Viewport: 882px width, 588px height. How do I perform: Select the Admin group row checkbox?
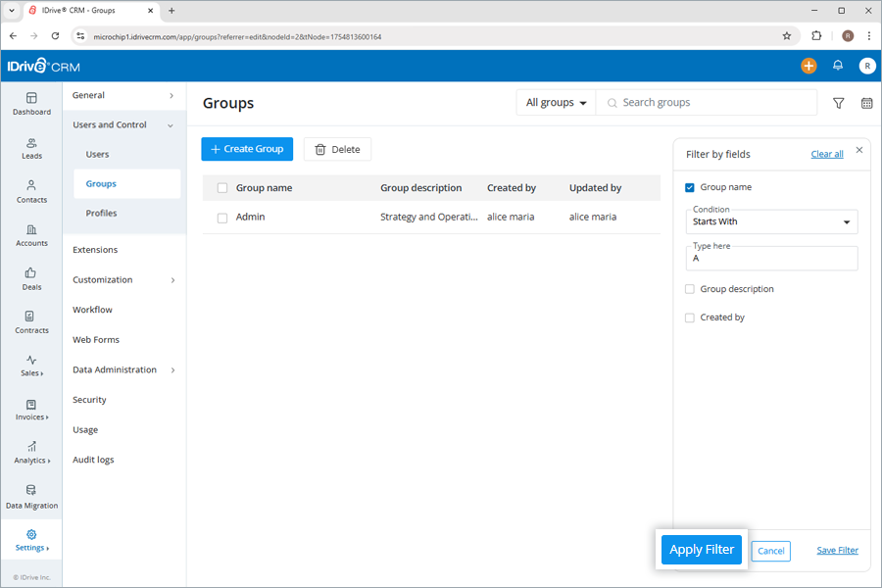tap(222, 217)
